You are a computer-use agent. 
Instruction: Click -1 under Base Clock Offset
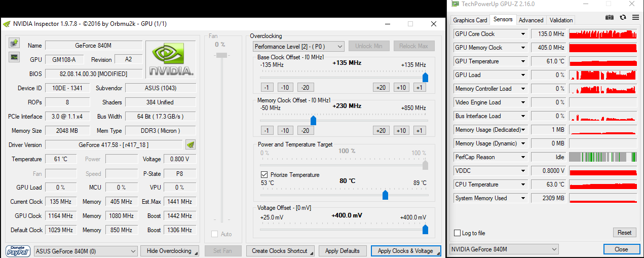coord(268,87)
